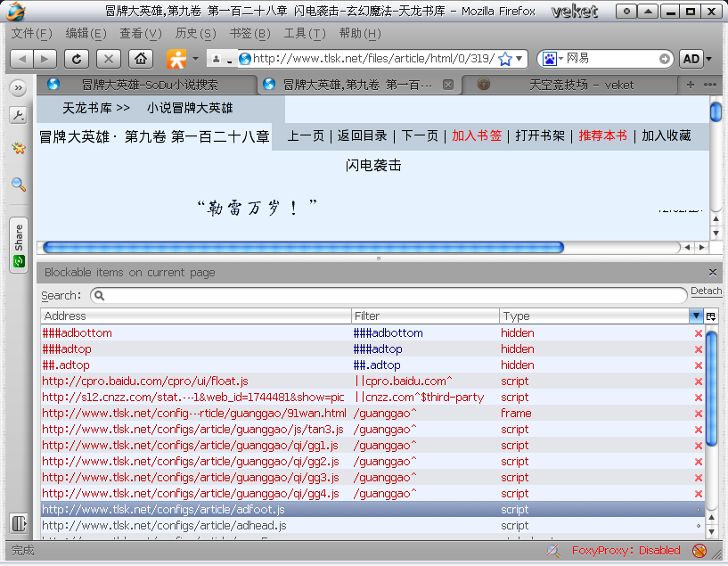Click the 加入收藏 link
Screen dimensions: 728x566
tap(667, 136)
